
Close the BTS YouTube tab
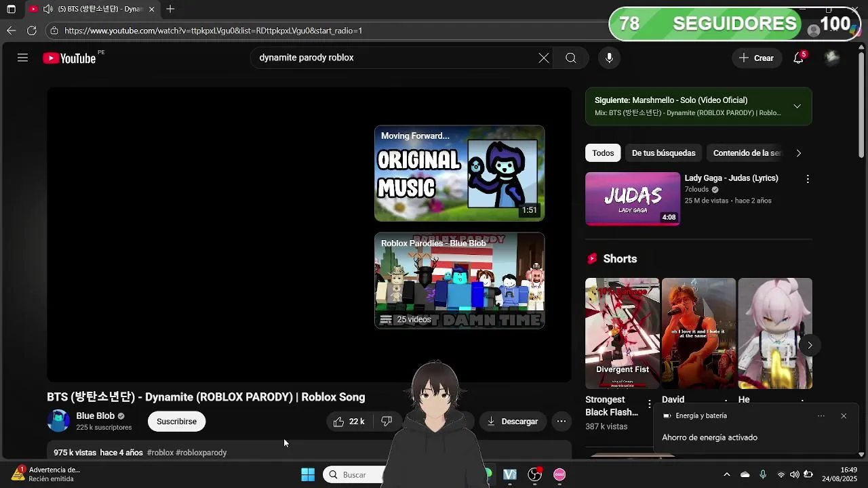(x=151, y=9)
